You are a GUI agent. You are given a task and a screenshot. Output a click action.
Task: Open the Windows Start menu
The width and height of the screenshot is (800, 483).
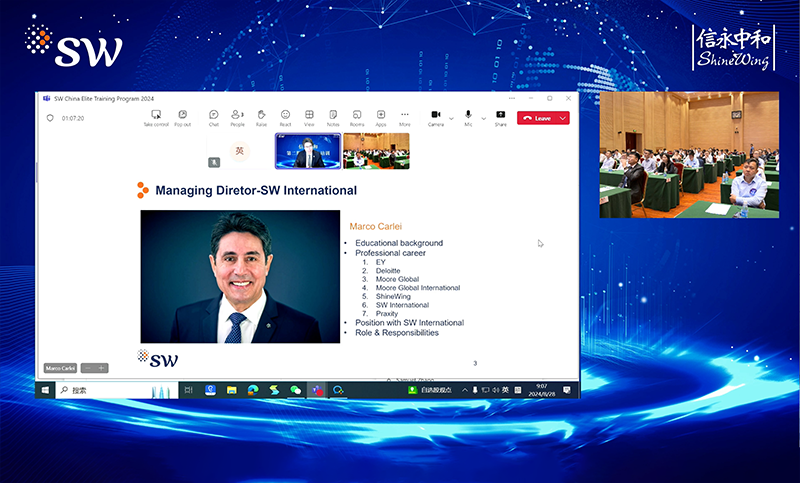coord(45,390)
